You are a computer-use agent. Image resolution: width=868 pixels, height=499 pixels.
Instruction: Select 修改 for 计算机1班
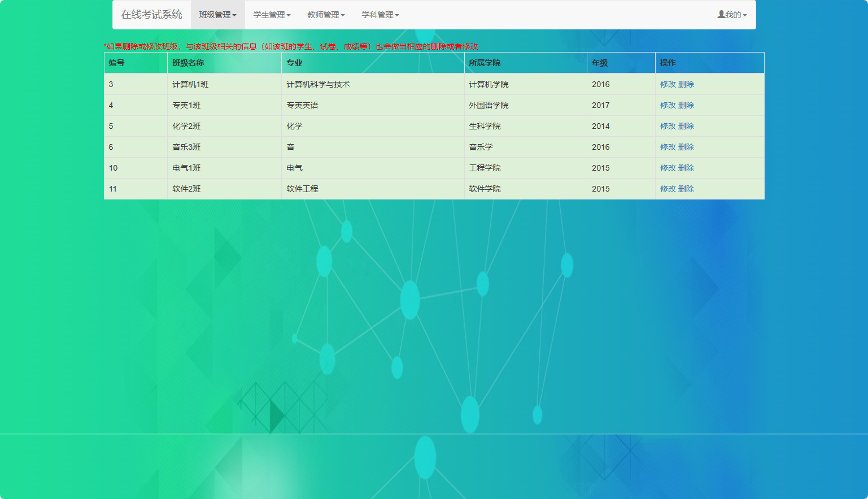click(666, 84)
